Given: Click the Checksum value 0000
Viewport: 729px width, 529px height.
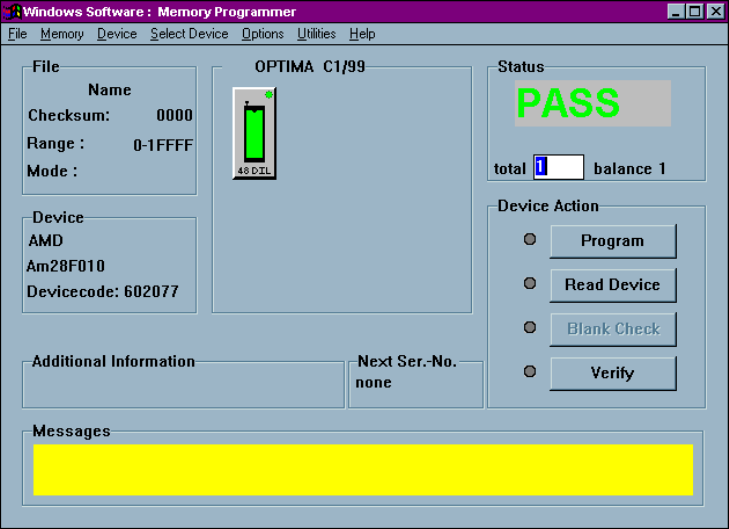Looking at the screenshot, I should [174, 115].
